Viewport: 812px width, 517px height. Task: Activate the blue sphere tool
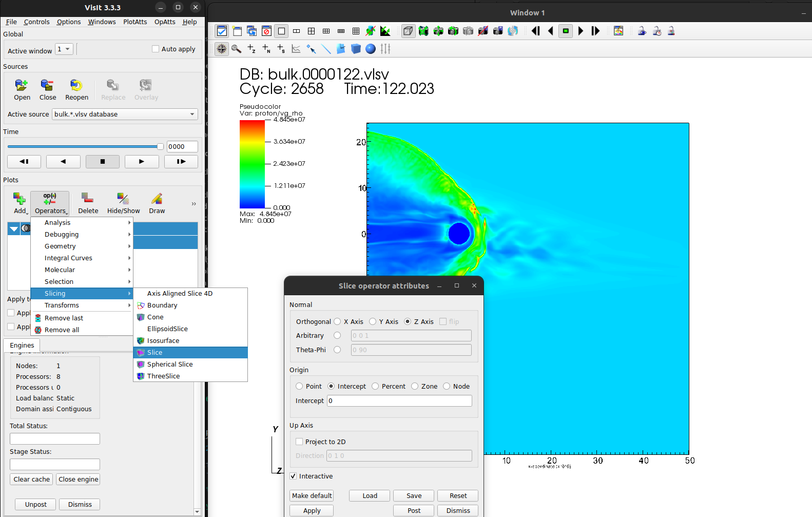point(371,49)
